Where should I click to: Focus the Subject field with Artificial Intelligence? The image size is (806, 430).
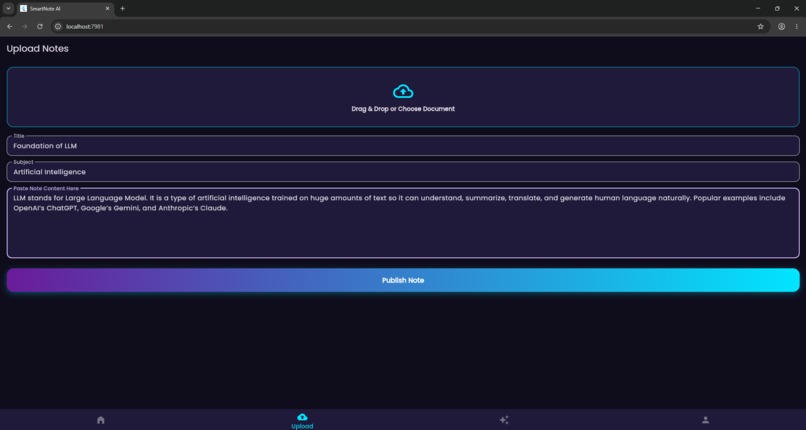click(x=403, y=172)
